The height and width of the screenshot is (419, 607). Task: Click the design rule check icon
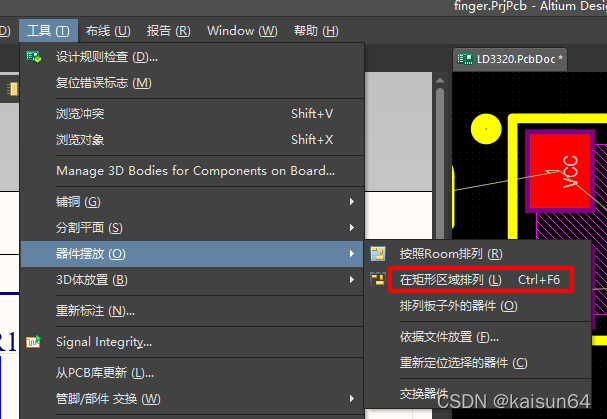click(x=34, y=56)
